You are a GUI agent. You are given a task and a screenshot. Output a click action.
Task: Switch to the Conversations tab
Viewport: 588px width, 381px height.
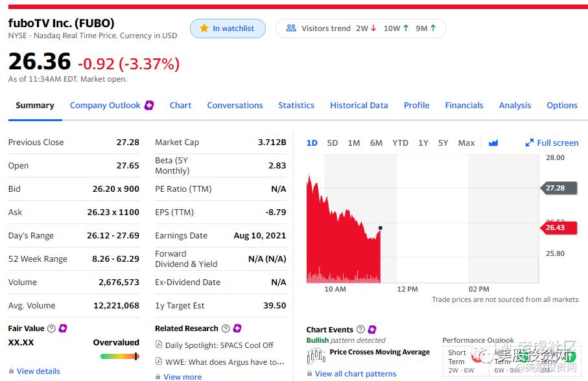235,105
